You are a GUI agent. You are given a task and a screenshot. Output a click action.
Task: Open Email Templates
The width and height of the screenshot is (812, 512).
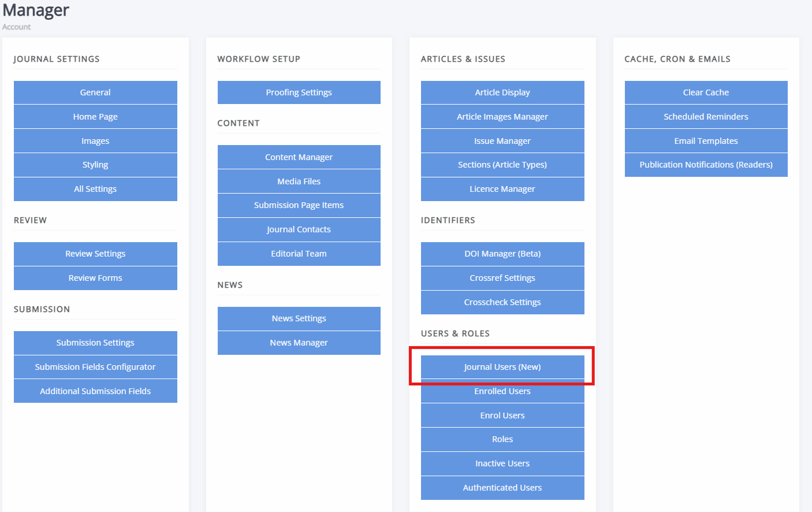coord(706,141)
